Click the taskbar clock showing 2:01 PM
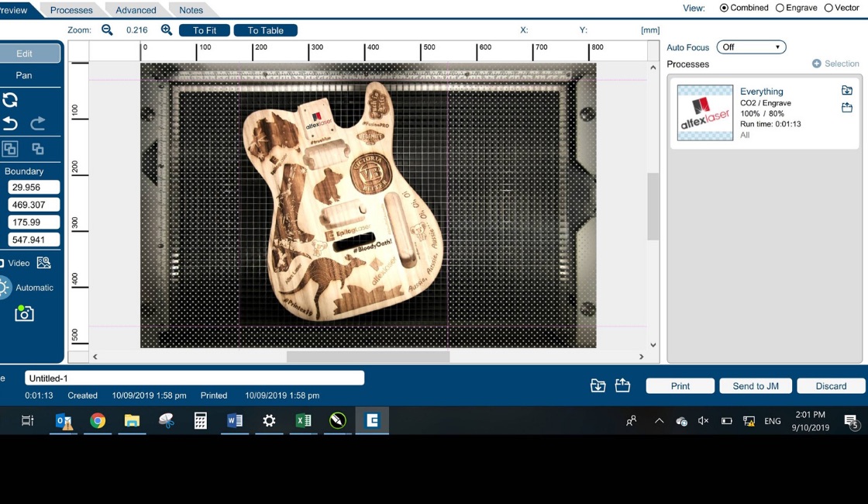Viewport: 868px width, 504px height. pos(811,421)
